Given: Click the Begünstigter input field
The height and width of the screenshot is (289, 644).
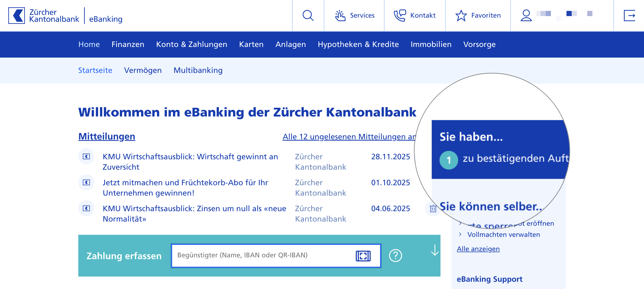Looking at the screenshot, I should [259, 256].
